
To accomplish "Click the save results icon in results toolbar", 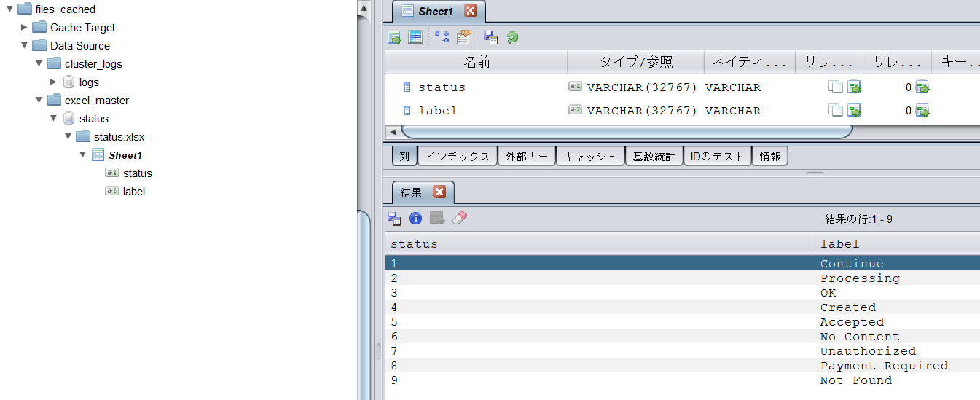I will point(394,218).
